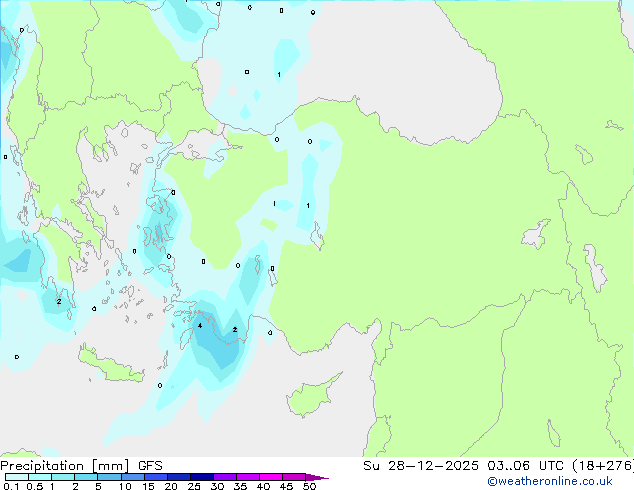Click the lightest 0.1–0.5 mm legend swatch
Image resolution: width=634 pixels, height=490 pixels.
[x=17, y=477]
